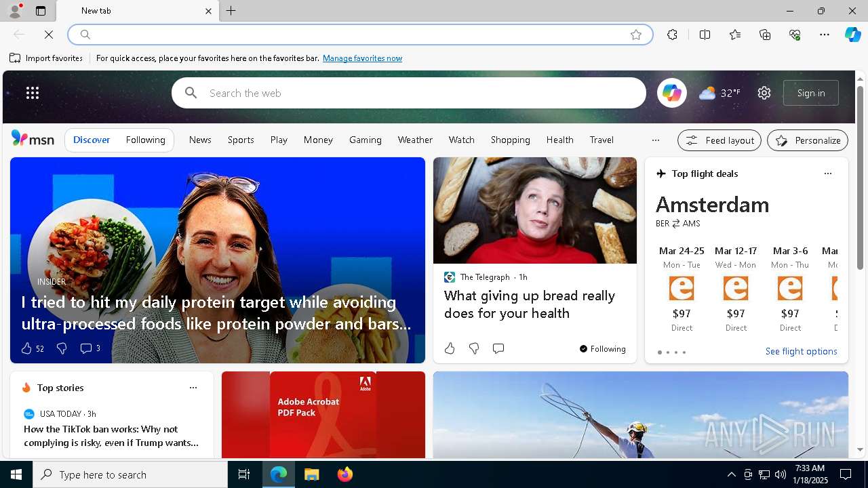This screenshot has height=488, width=868.
Task: Select the Mar 3-6 flight deal
Action: [790, 289]
